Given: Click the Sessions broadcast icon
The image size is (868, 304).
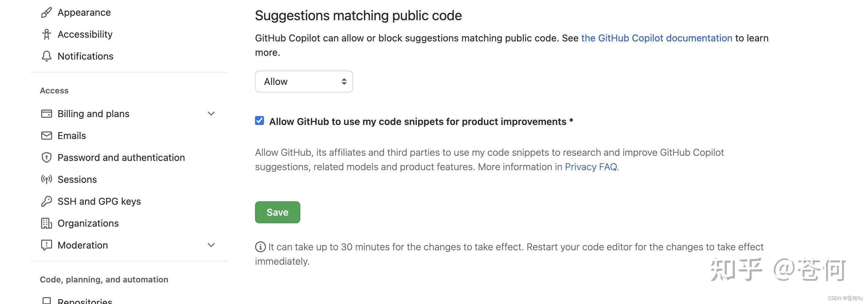Looking at the screenshot, I should [47, 179].
